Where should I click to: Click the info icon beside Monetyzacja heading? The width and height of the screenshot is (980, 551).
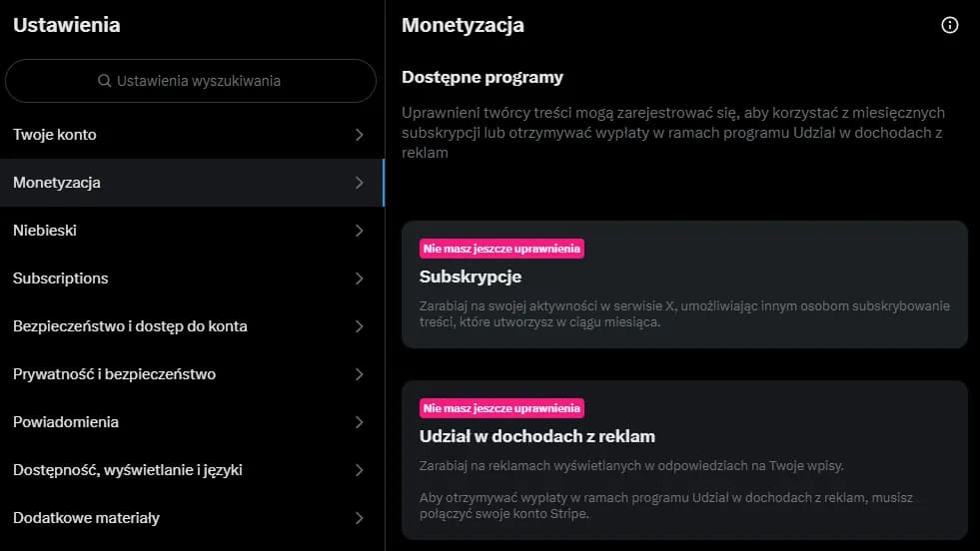(950, 26)
